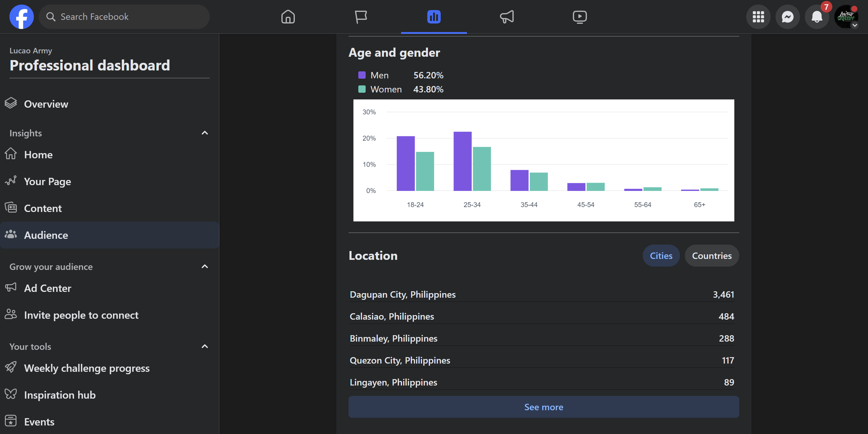The image size is (868, 434).
Task: Open the apps grid menu icon
Action: 758,16
